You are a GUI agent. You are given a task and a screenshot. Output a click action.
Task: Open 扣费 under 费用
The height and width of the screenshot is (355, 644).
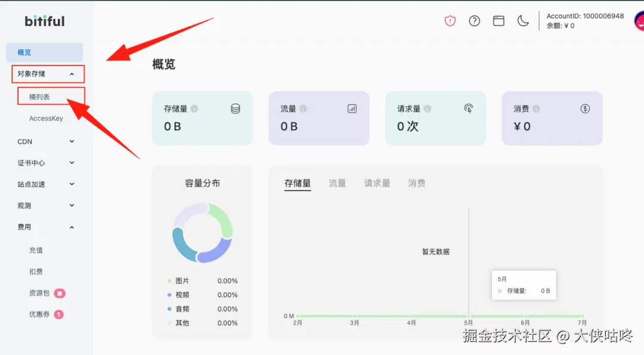pos(36,272)
